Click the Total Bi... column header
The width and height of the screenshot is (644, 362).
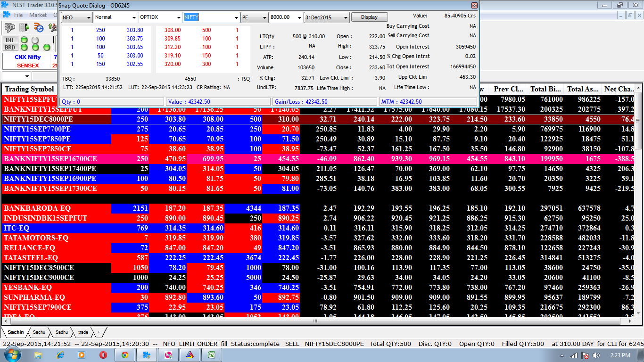(545, 89)
